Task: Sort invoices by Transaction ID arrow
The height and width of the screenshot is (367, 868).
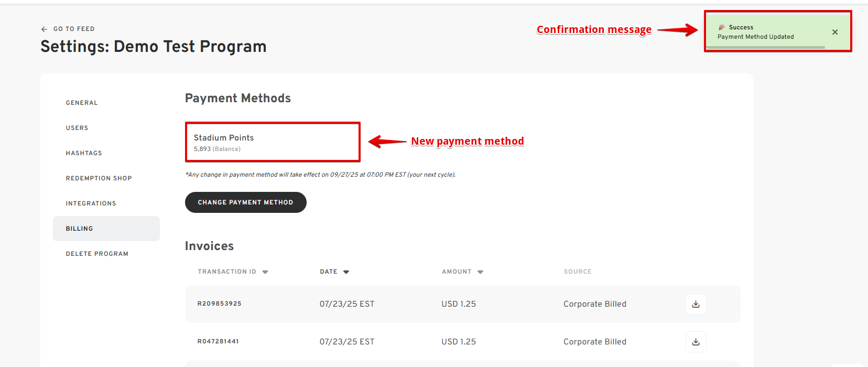Action: [265, 272]
